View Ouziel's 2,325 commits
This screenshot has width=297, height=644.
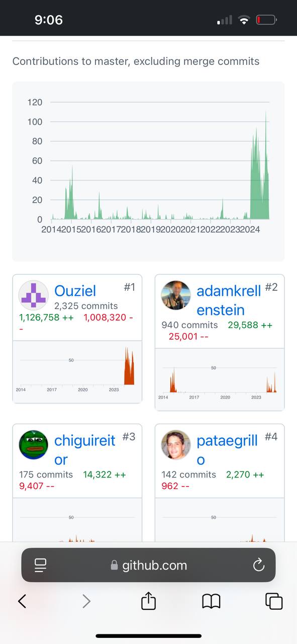(86, 306)
